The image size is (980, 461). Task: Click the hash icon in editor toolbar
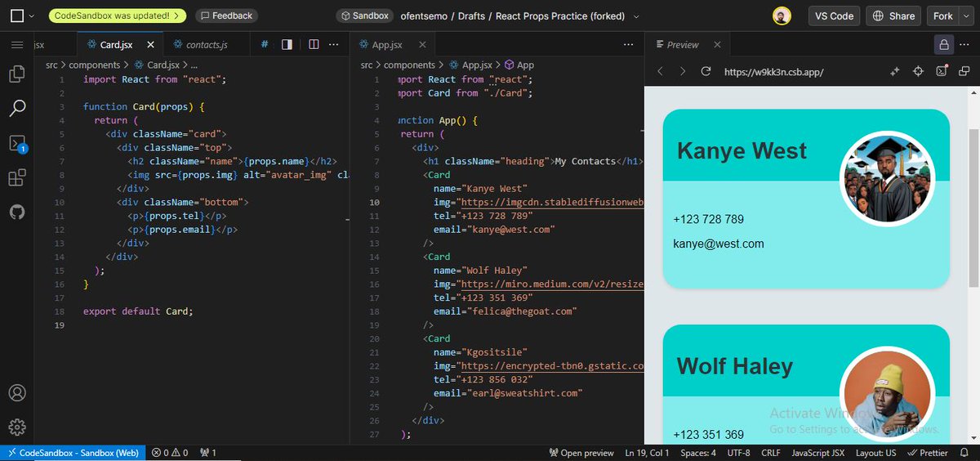(265, 44)
